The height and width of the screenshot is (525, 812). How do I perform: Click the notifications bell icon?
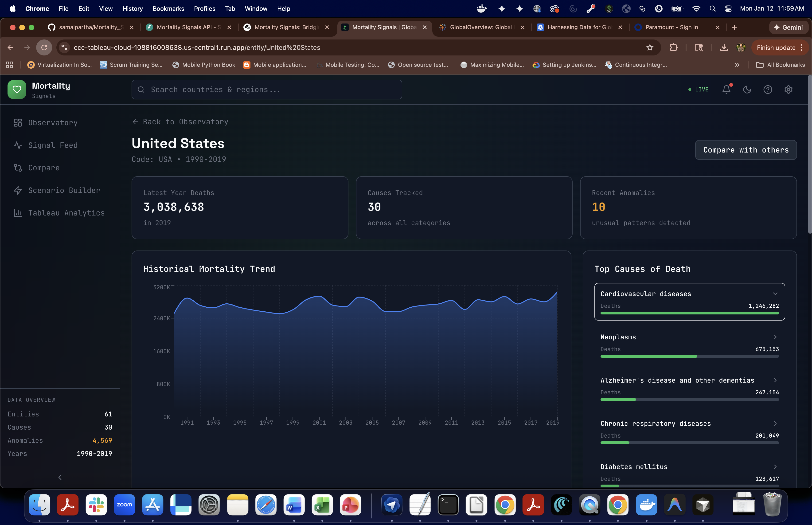tap(726, 89)
